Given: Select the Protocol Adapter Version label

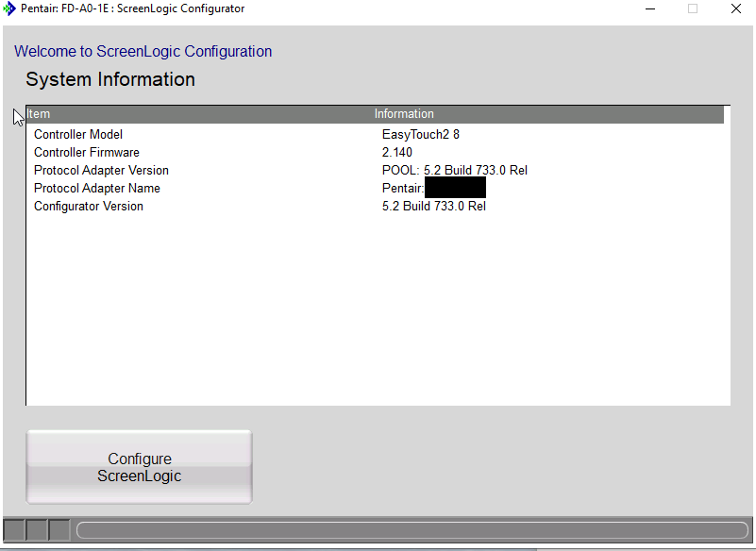Looking at the screenshot, I should pyautogui.click(x=101, y=170).
